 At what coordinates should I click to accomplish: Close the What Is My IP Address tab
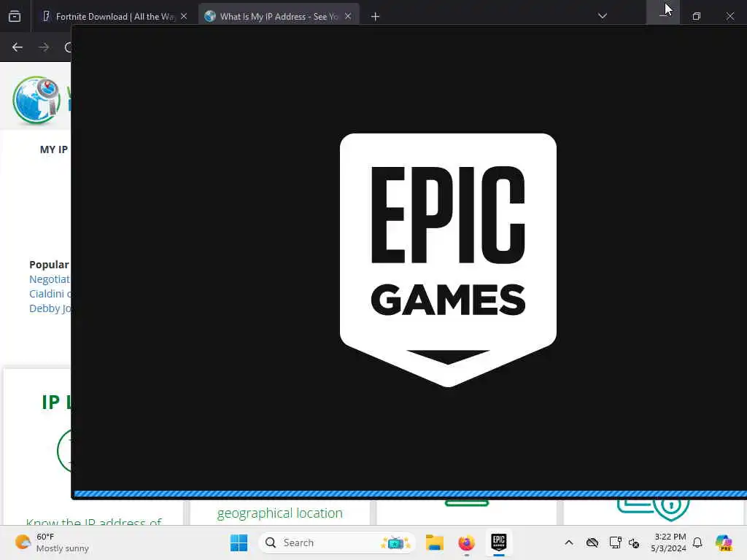348,16
